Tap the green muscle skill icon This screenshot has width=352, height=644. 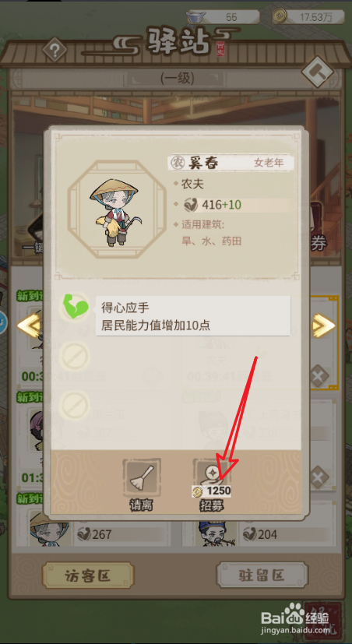74,308
